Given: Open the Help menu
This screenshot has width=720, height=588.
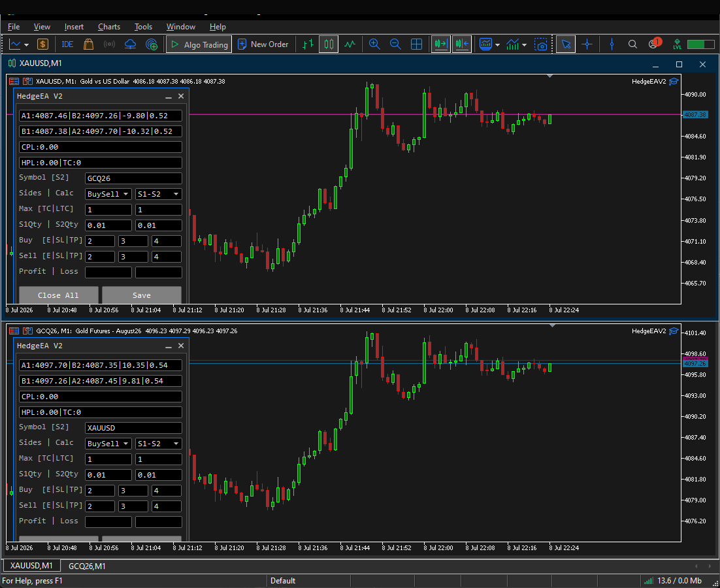Looking at the screenshot, I should [218, 27].
